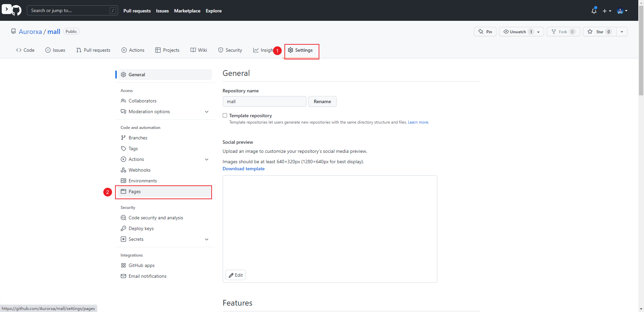Image resolution: width=644 pixels, height=312 pixels.
Task: Click the notifications bell icon
Action: 594,11
